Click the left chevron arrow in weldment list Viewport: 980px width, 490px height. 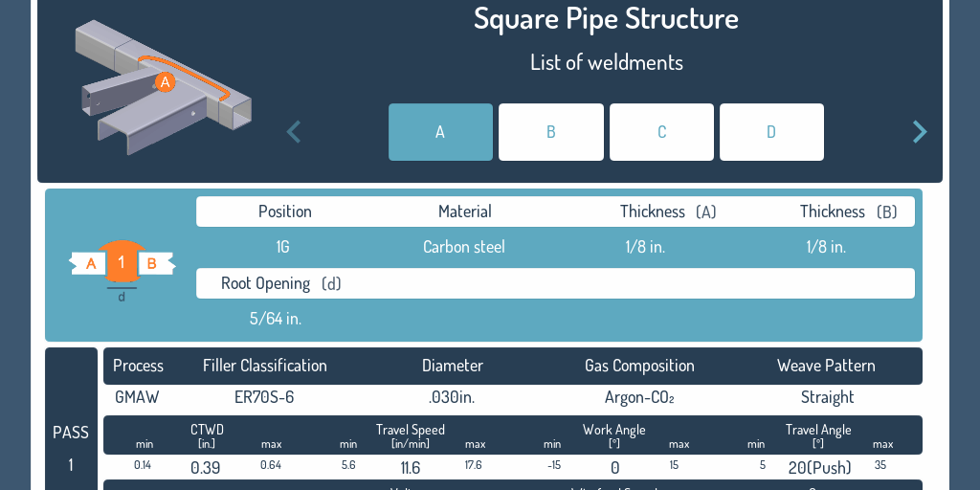pyautogui.click(x=294, y=132)
